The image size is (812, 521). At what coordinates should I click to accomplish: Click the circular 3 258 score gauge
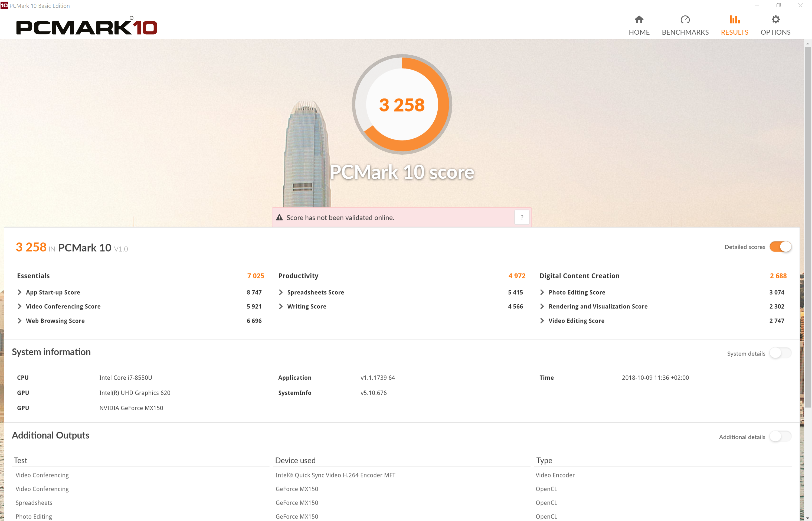(x=402, y=105)
